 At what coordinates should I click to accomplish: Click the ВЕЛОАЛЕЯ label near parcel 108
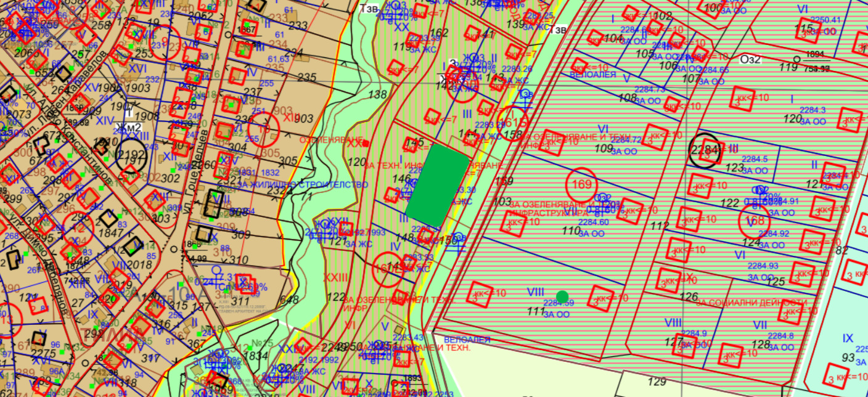point(593,74)
